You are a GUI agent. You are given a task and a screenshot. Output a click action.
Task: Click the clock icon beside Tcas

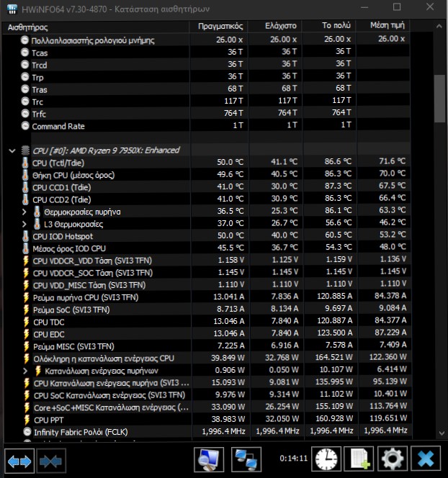(24, 53)
